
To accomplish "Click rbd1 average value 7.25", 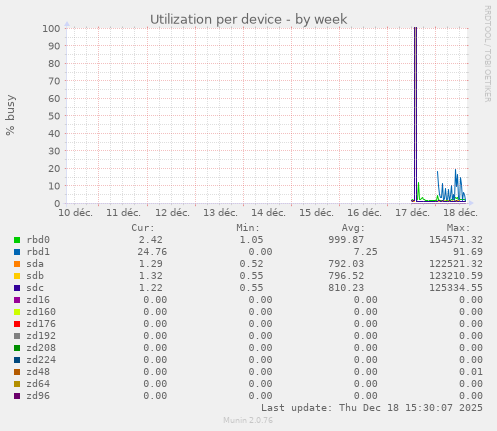I will [x=366, y=252].
